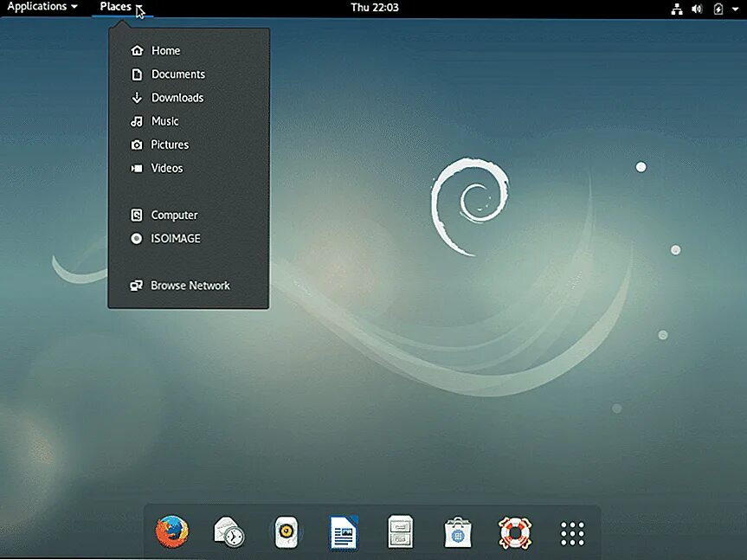
Task: Open the Applications menu
Action: click(42, 7)
